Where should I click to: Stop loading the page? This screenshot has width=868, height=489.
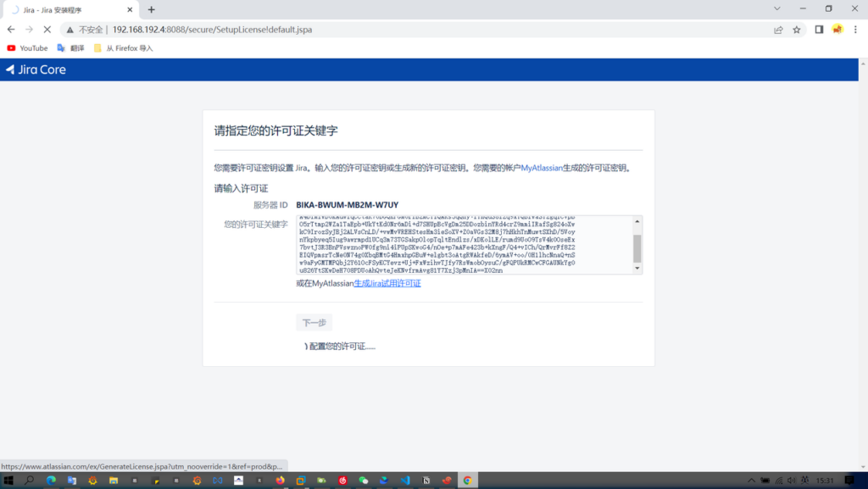tap(47, 30)
